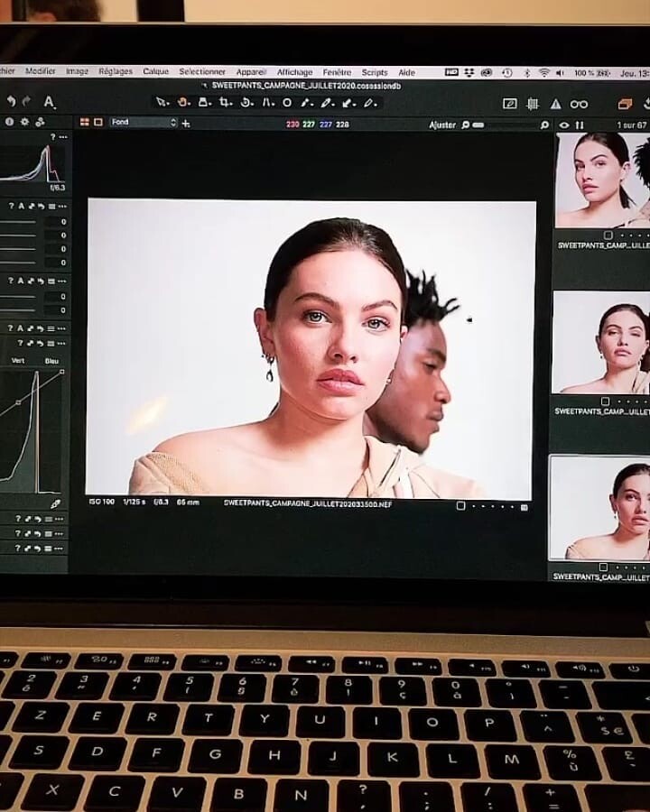
Task: Toggle the color tag box under main image
Action: tap(460, 506)
